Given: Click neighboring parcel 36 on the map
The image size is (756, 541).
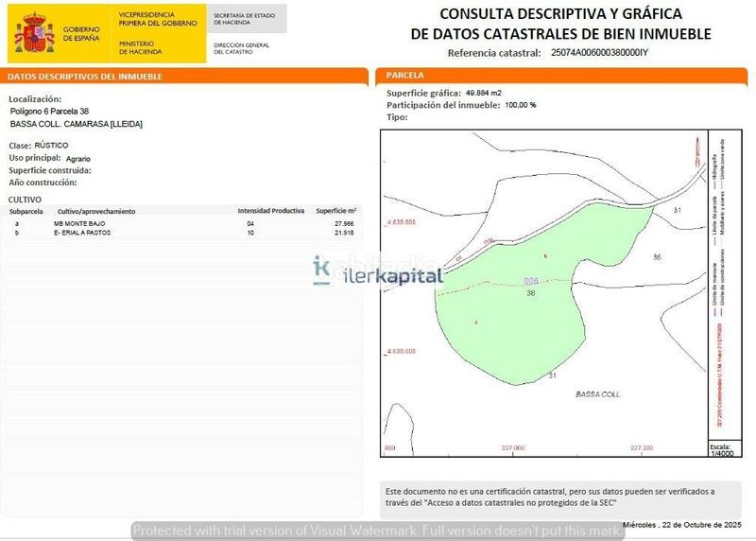Looking at the screenshot, I should [x=657, y=256].
